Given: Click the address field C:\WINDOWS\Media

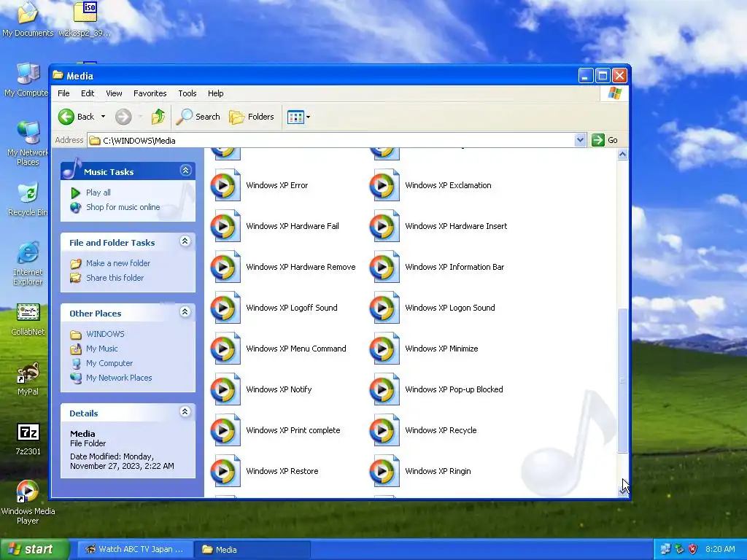Looking at the screenshot, I should tap(332, 141).
